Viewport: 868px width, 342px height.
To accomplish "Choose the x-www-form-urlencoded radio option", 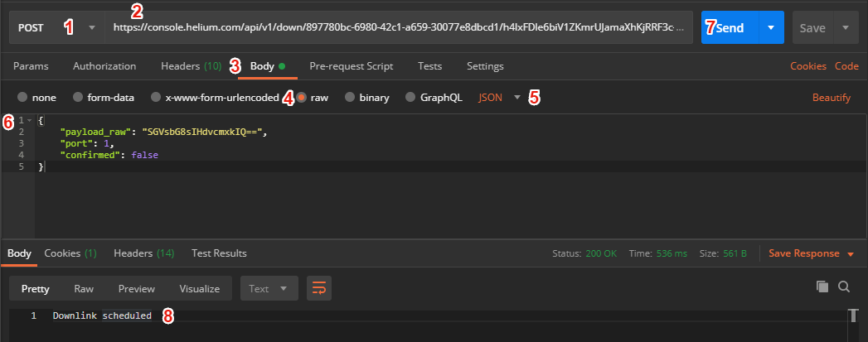I will (156, 97).
